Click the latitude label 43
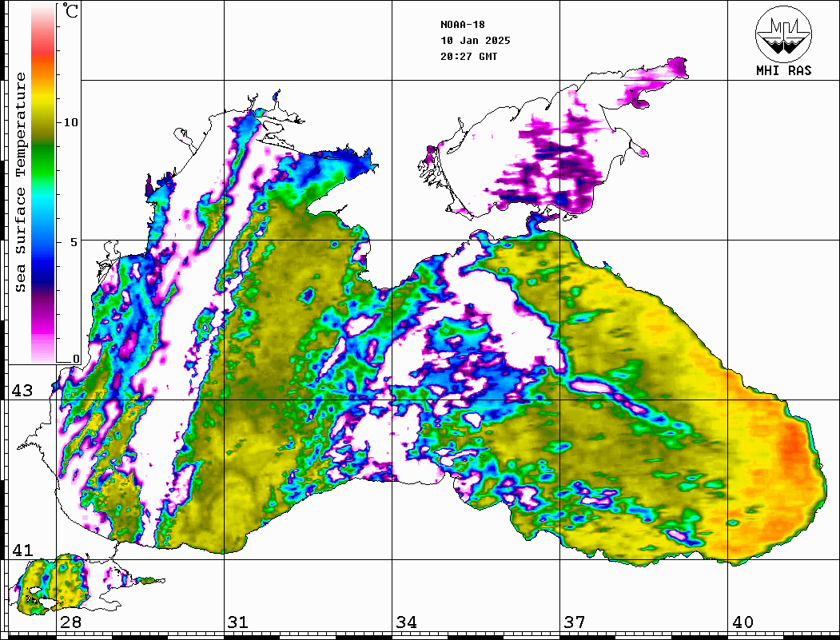840x640 pixels. pos(22,391)
